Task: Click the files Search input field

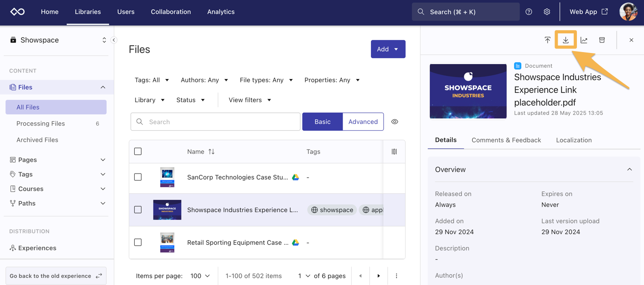Action: pos(216,122)
